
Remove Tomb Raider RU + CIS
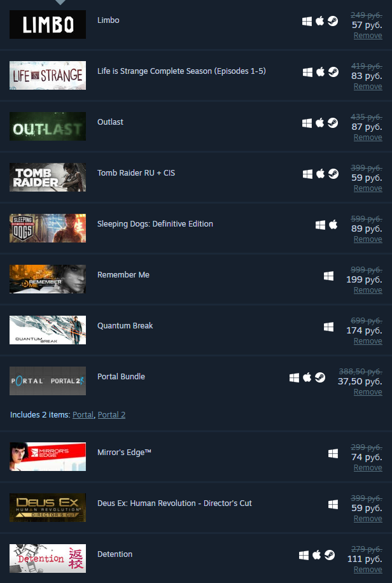[368, 188]
